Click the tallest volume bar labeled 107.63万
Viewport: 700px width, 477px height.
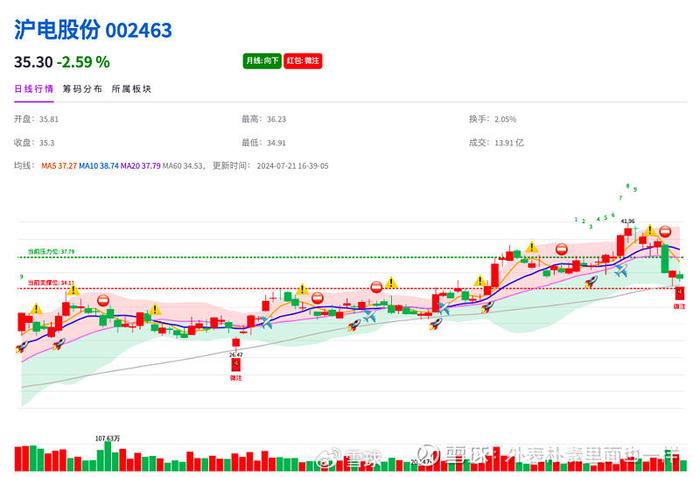(x=108, y=456)
